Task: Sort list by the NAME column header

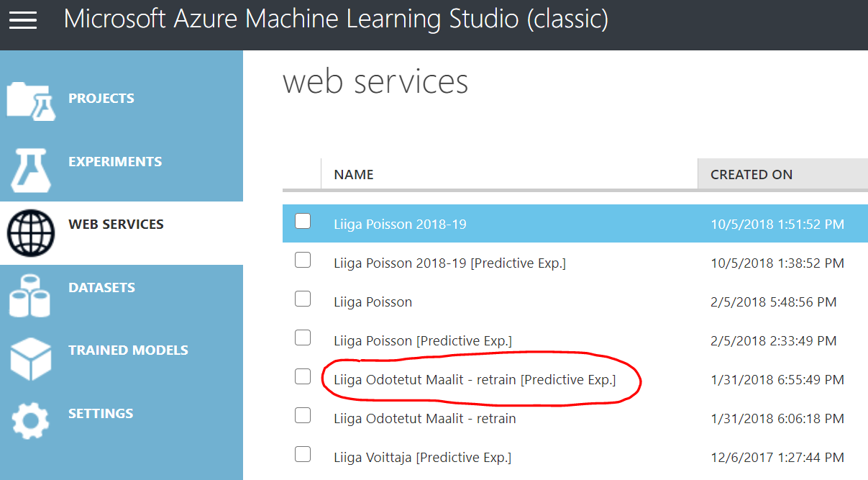Action: point(354,175)
